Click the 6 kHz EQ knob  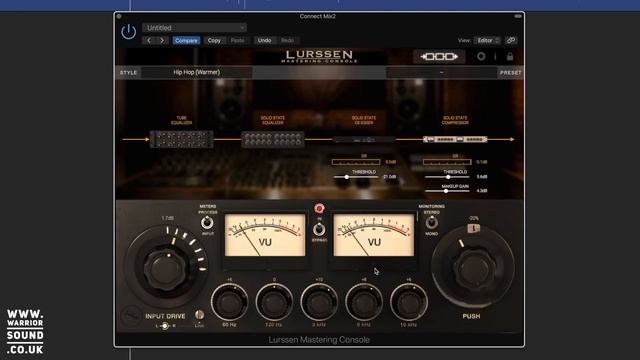364,302
